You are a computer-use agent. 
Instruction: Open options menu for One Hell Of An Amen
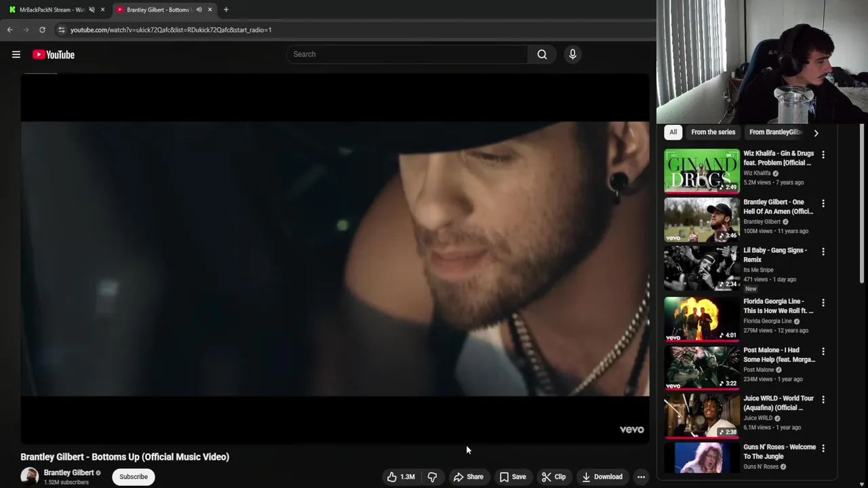pos(823,203)
